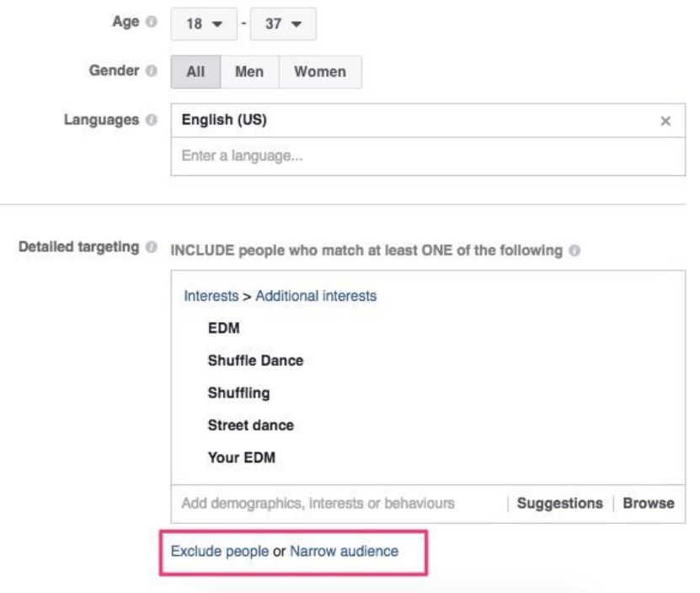This screenshot has height=593, width=700.
Task: Focus the Add demographics, interests field
Action: (x=339, y=504)
